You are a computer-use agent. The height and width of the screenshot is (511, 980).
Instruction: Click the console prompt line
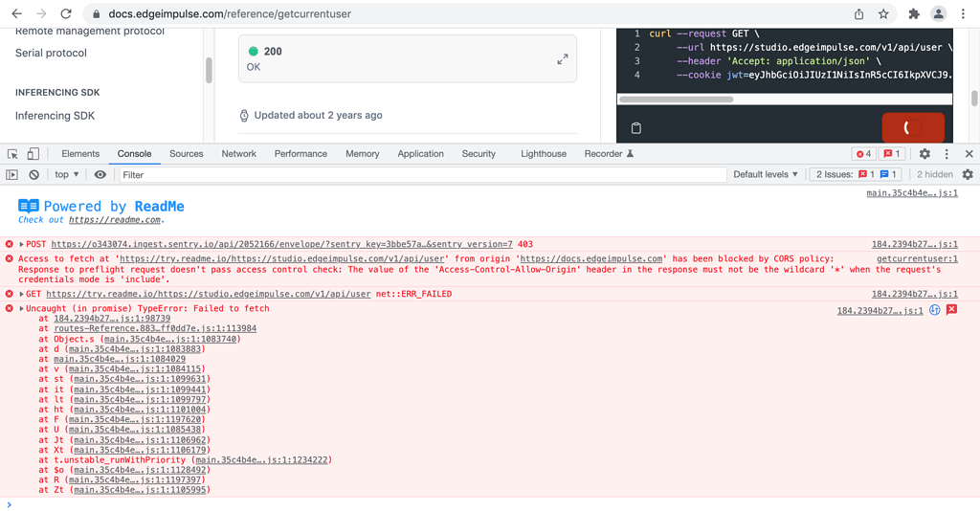490,504
